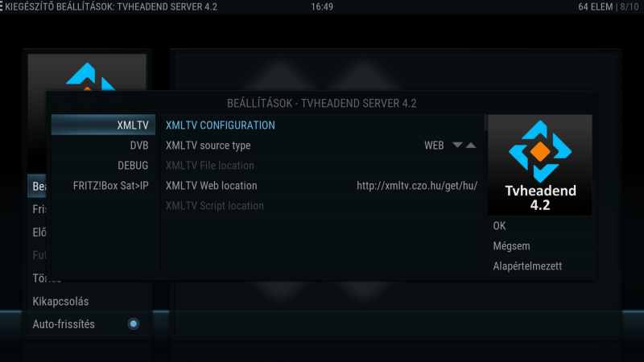Open the DVB settings category

coord(103,146)
